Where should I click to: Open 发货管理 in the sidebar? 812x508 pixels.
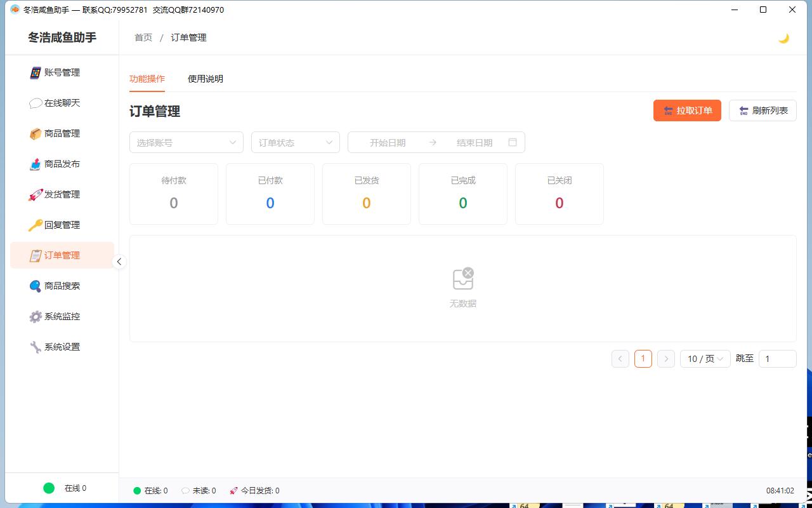coord(62,194)
